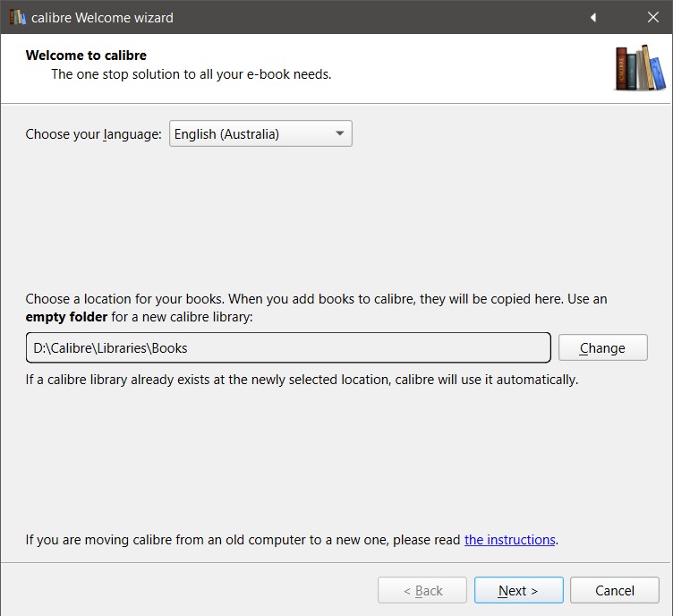Click the calibre books logo image

[640, 68]
